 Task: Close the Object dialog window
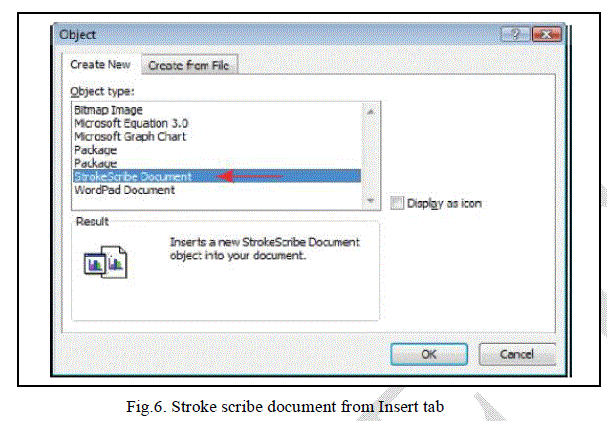546,34
